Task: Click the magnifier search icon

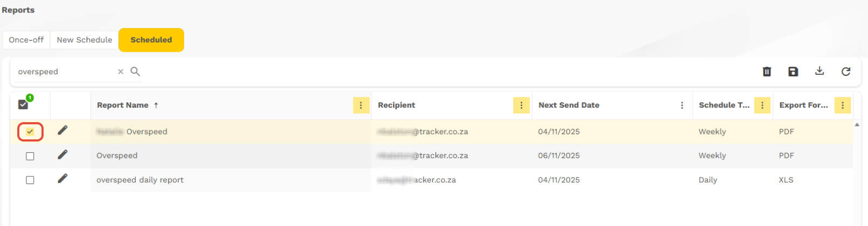Action: (x=135, y=72)
